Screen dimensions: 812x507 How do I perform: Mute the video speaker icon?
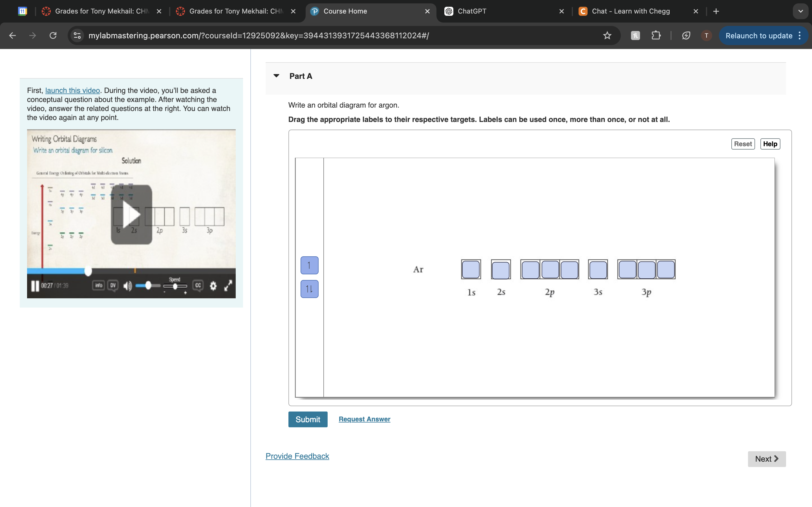pos(127,285)
